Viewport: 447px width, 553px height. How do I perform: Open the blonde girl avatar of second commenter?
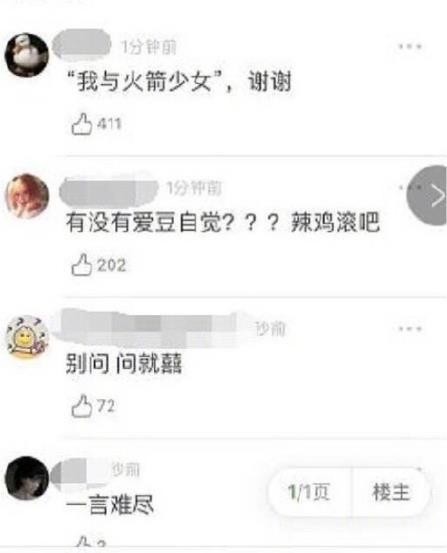click(x=27, y=196)
